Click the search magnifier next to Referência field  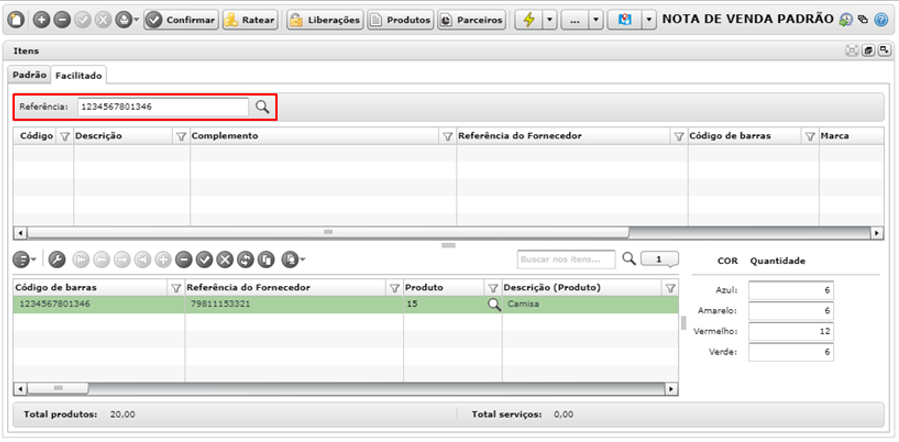coord(262,107)
